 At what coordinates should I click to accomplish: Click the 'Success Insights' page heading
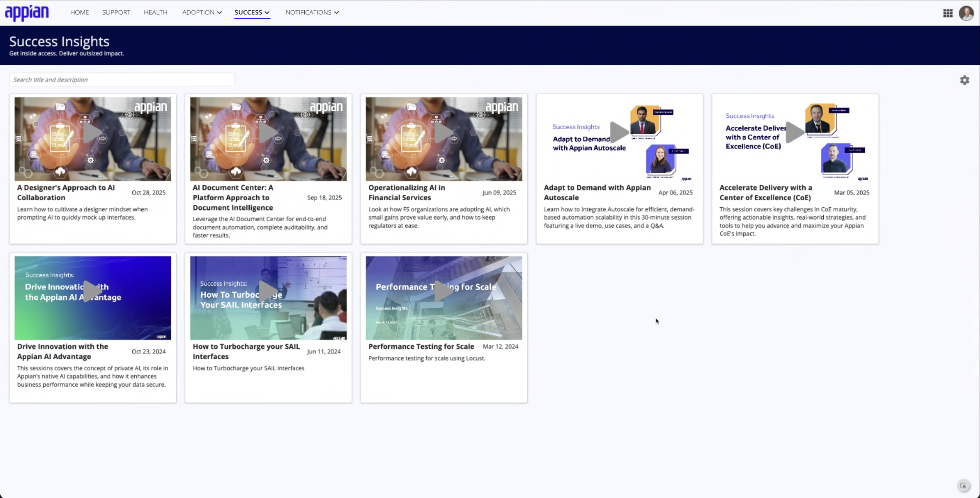59,41
